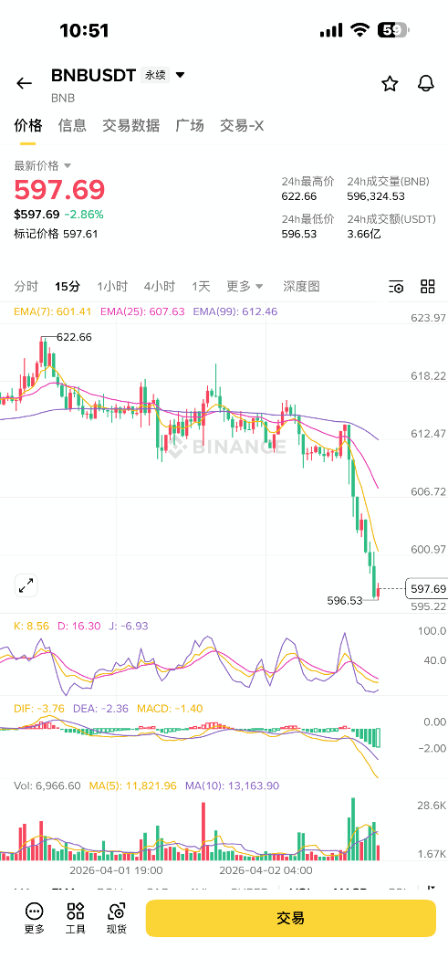Select the 1小时 timeframe

(112, 286)
